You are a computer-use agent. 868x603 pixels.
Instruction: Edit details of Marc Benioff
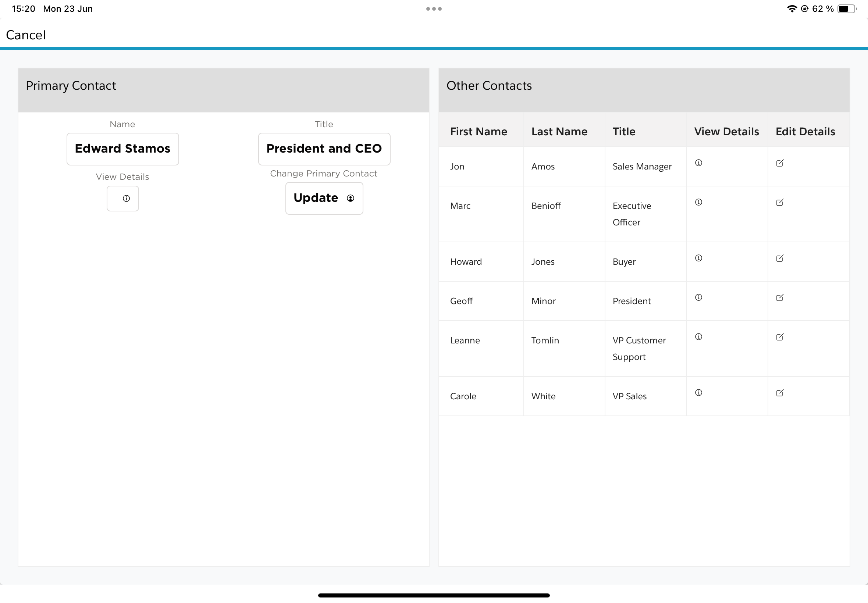coord(780,203)
